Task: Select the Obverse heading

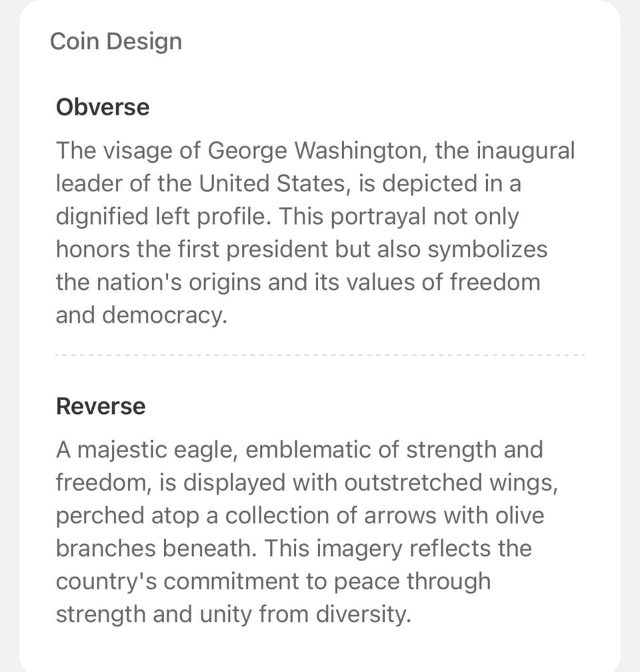Action: [103, 107]
